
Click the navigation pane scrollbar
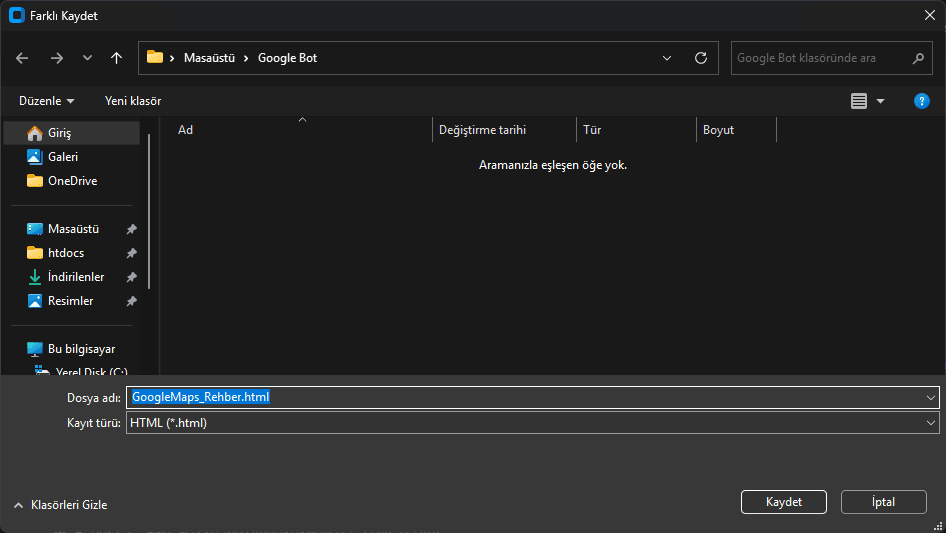tap(150, 210)
